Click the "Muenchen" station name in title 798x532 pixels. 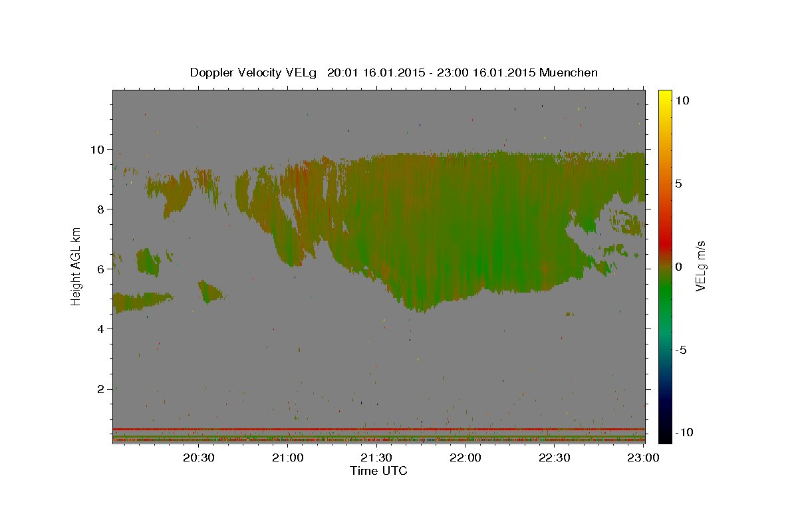(569, 72)
